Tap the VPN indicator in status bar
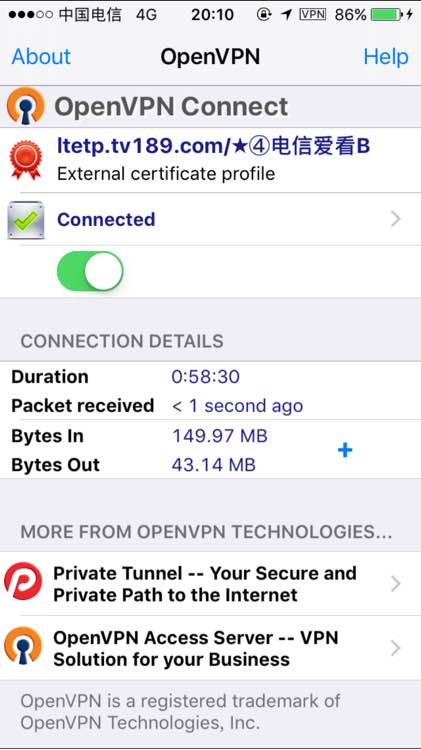This screenshot has height=750, width=421. [313, 14]
